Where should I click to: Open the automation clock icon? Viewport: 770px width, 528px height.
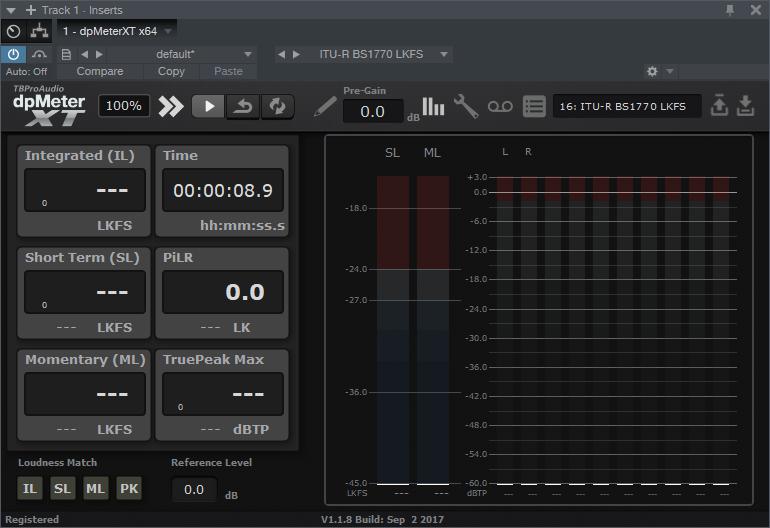coord(14,31)
